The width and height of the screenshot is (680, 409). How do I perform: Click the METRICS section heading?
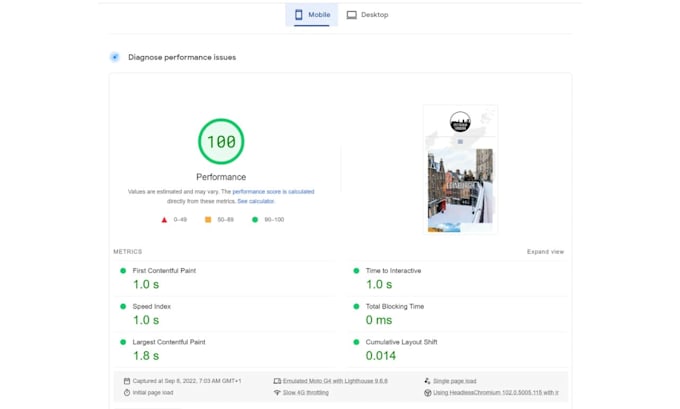coord(128,252)
